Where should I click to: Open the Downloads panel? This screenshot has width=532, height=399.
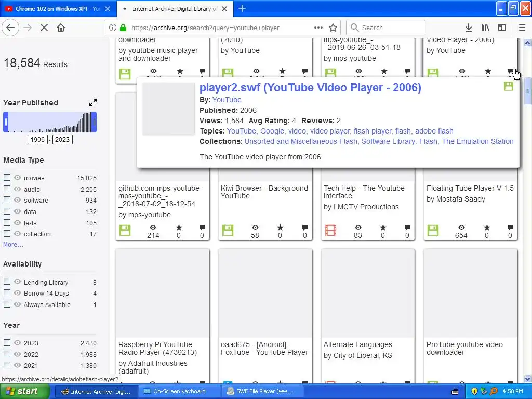click(x=469, y=28)
